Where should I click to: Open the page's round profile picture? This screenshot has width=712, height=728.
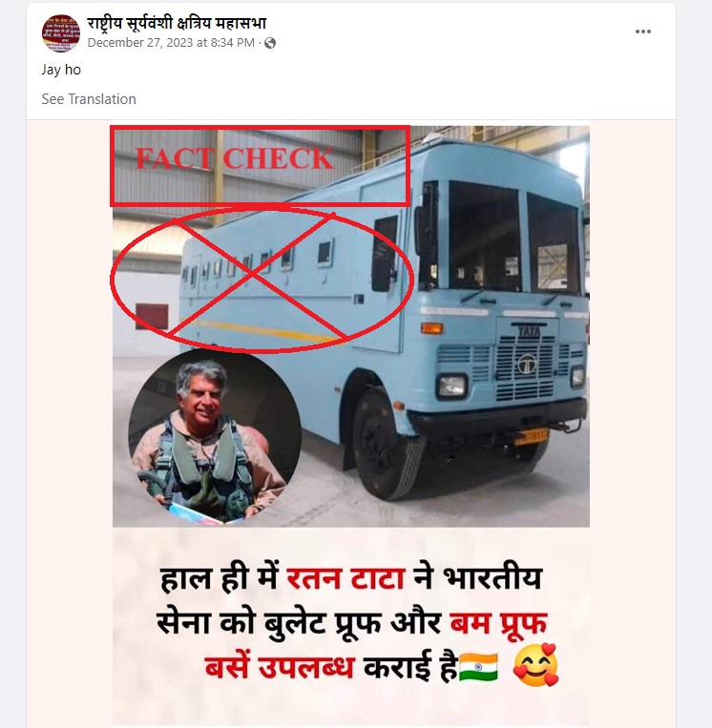(x=61, y=33)
